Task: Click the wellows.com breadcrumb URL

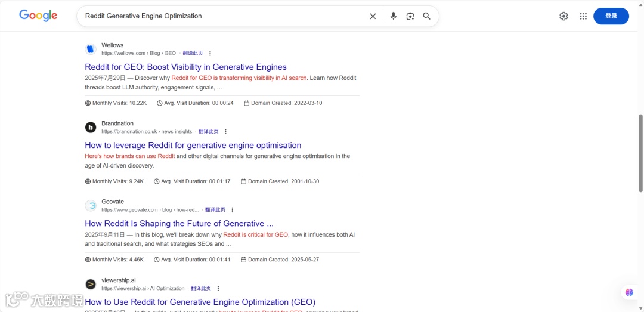Action: (139, 54)
